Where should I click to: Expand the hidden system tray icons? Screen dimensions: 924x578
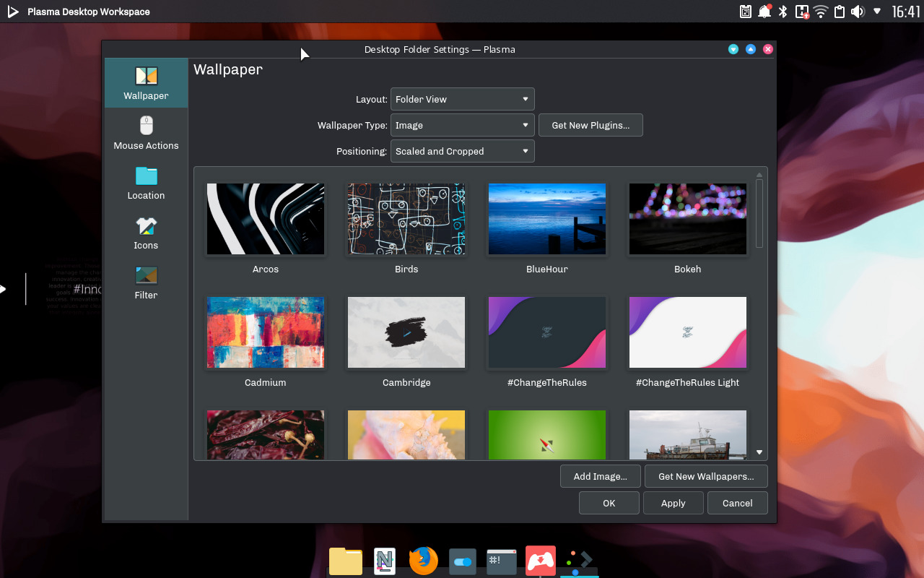[x=877, y=12]
